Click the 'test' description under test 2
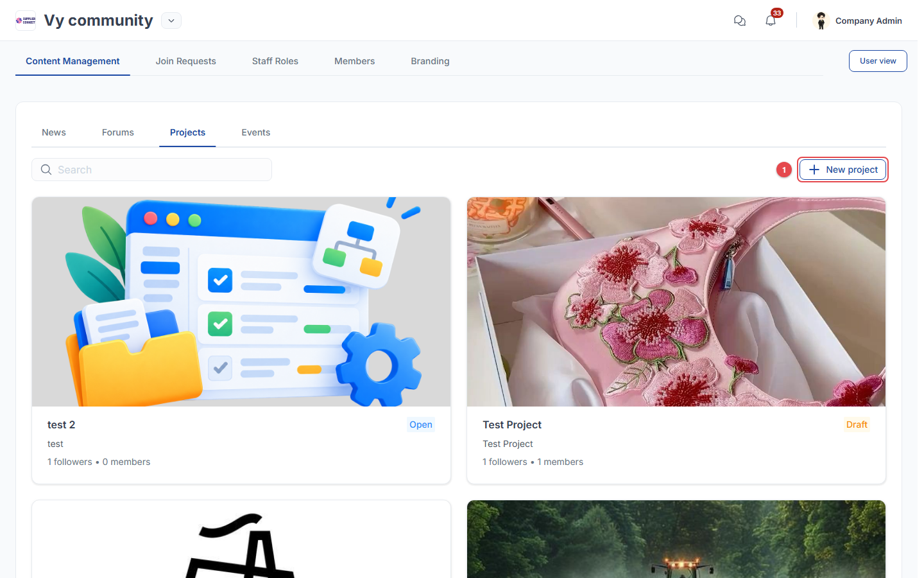 pos(55,444)
